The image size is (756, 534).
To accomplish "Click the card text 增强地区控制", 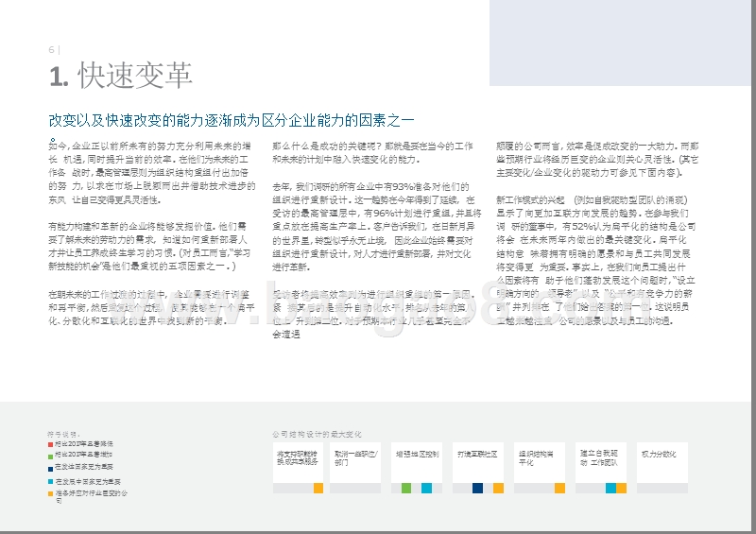I will pos(417,454).
